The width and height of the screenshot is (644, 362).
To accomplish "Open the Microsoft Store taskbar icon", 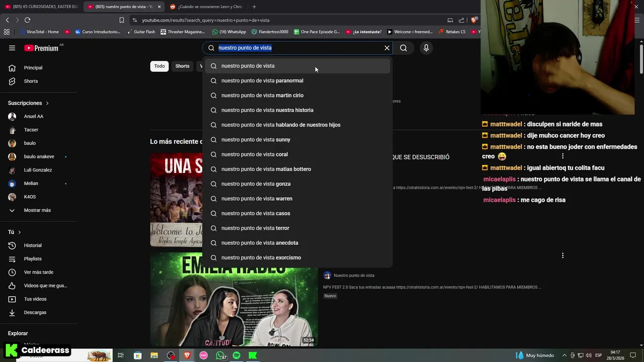I will tap(137, 355).
